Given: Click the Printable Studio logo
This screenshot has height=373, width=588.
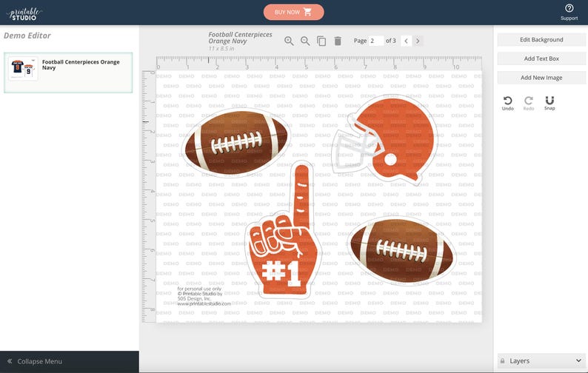Looking at the screenshot, I should click(24, 14).
